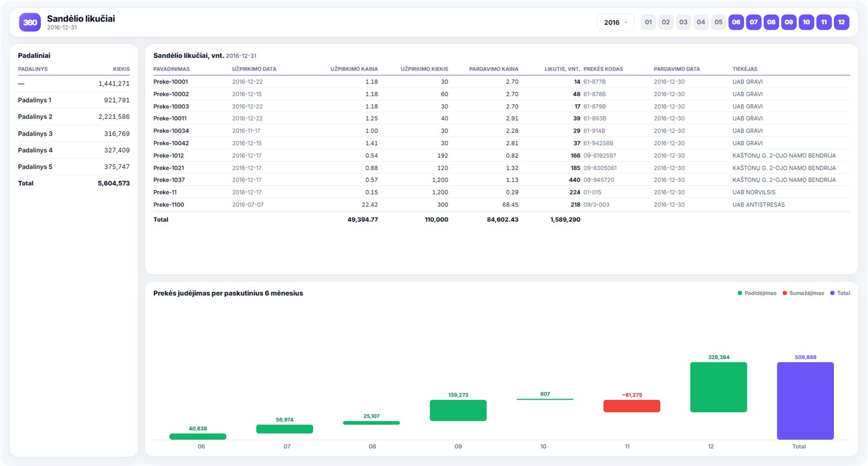Click the red month 11 bar (-81,275)
The height and width of the screenshot is (466, 868).
pos(631,406)
